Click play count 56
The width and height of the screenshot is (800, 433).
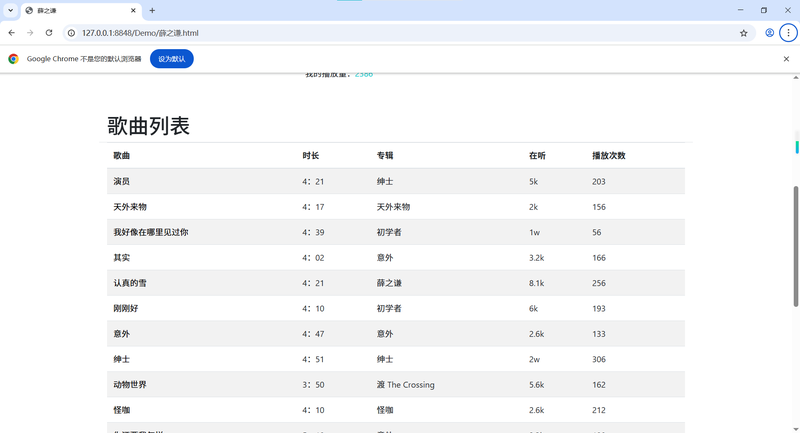pos(597,232)
